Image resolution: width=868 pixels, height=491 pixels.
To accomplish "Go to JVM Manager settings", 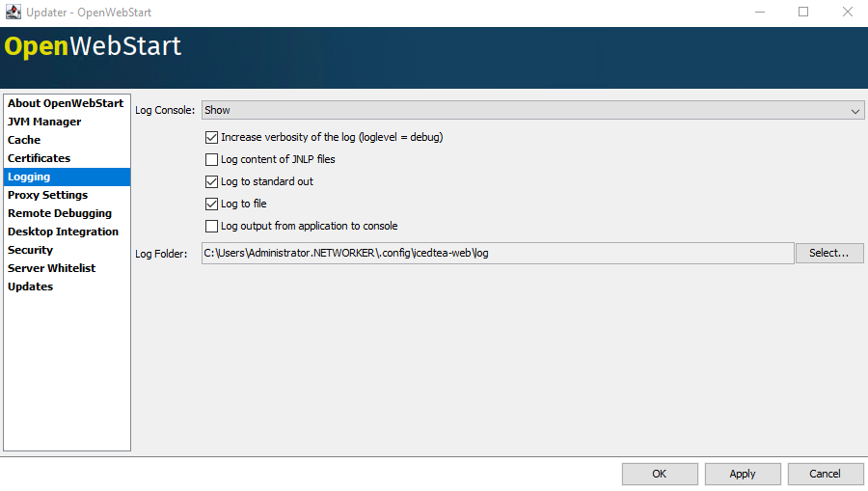I will (x=44, y=122).
